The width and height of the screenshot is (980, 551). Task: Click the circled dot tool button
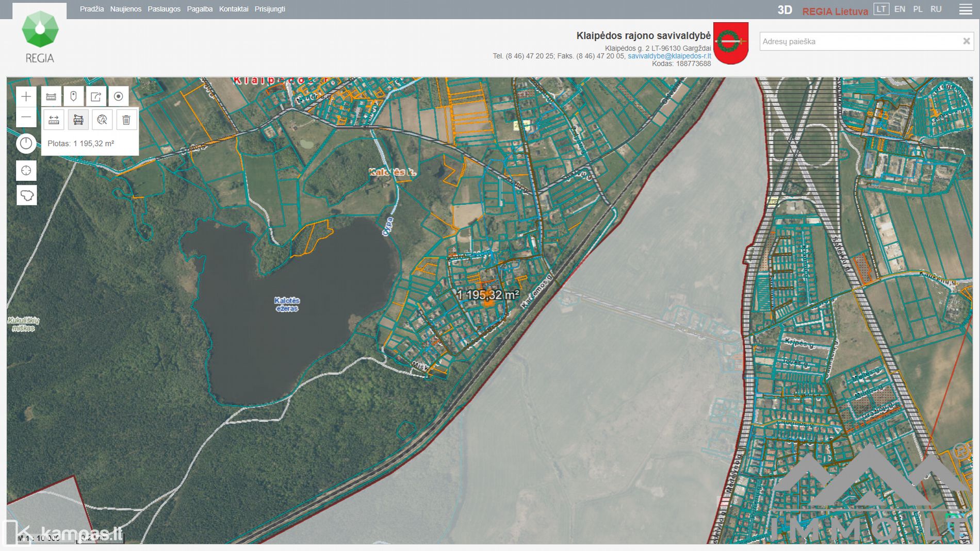click(x=119, y=96)
